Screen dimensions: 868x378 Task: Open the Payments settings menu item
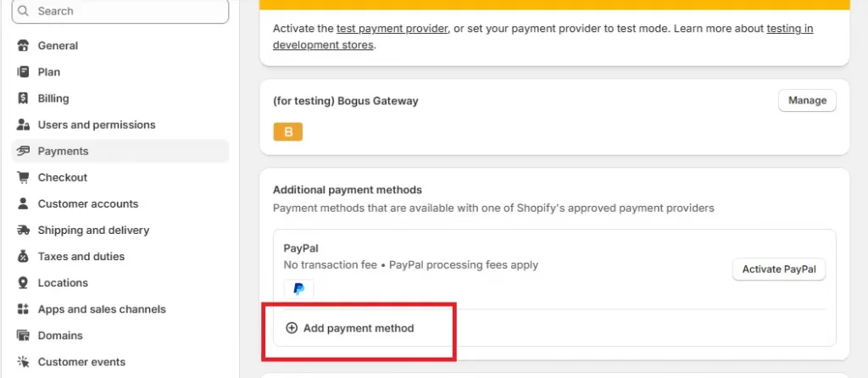pos(64,151)
